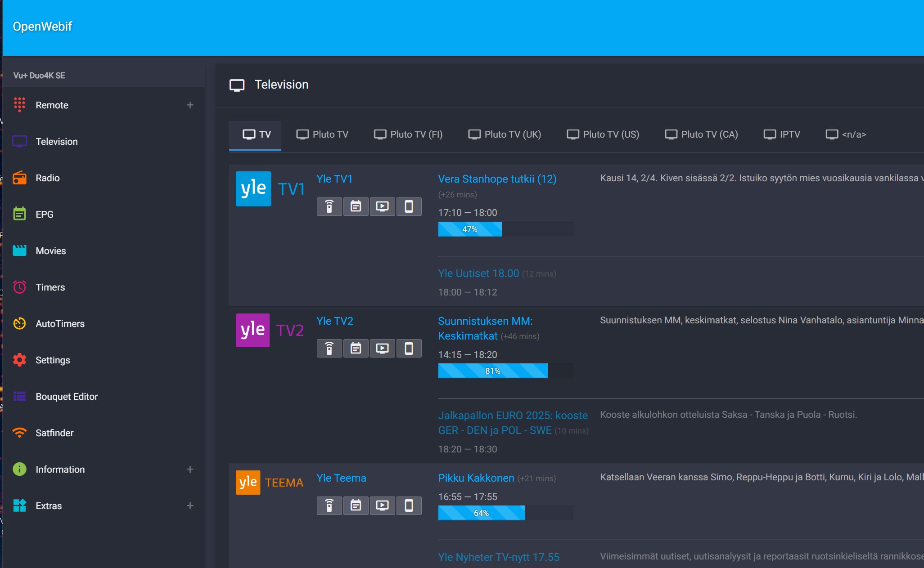The width and height of the screenshot is (924, 568).
Task: Show EPG for Yle TV2
Action: tap(356, 349)
